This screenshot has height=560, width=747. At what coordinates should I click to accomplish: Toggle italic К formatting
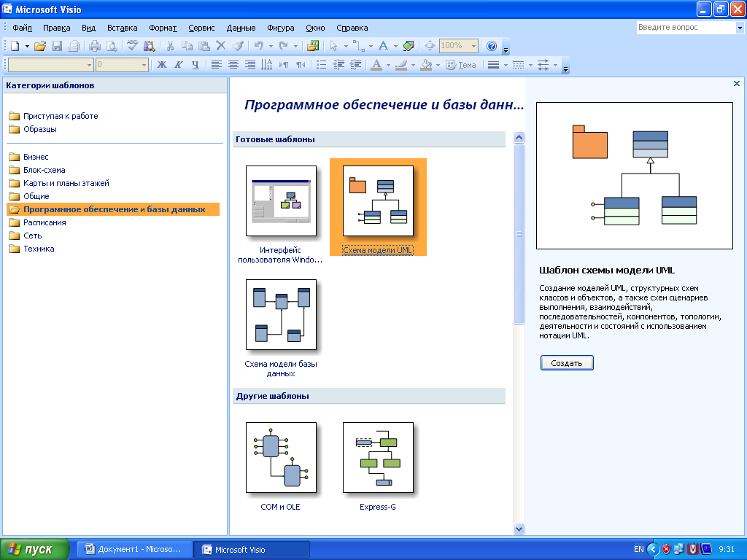point(179,65)
